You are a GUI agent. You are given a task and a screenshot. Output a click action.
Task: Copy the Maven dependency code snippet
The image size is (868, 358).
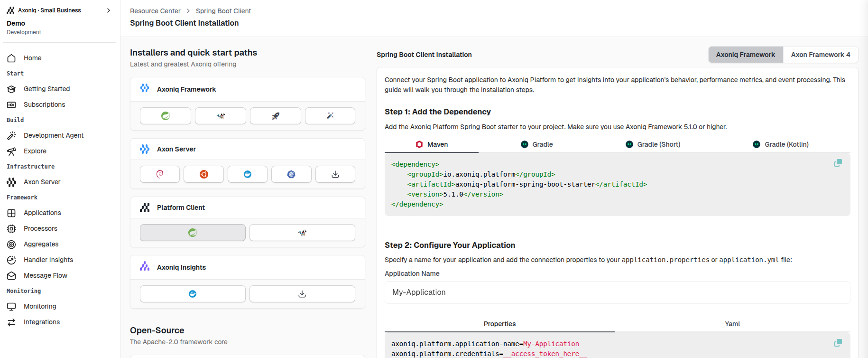coord(838,163)
